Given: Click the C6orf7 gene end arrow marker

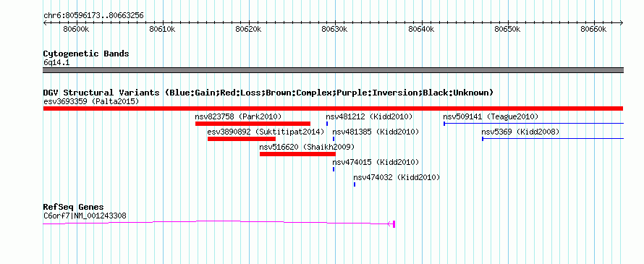Looking at the screenshot, I should (391, 223).
